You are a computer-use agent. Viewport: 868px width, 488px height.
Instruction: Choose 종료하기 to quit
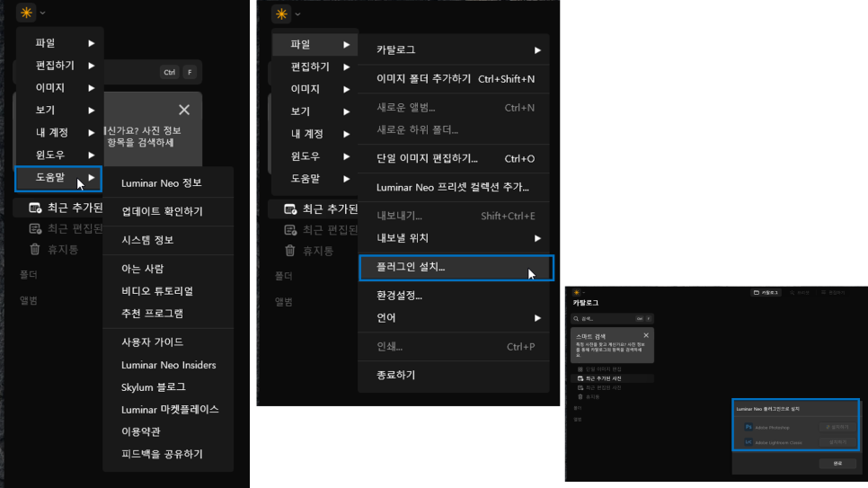(x=454, y=375)
